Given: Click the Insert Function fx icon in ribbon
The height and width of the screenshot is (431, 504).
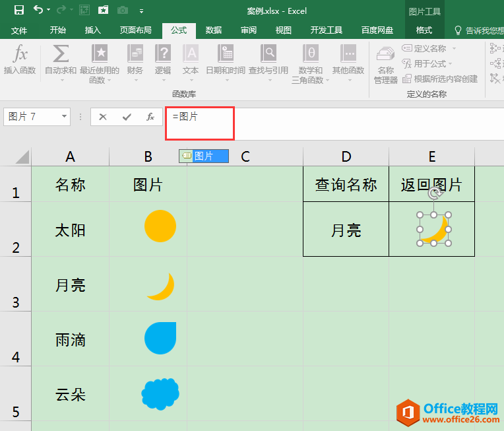Looking at the screenshot, I should pyautogui.click(x=19, y=59).
